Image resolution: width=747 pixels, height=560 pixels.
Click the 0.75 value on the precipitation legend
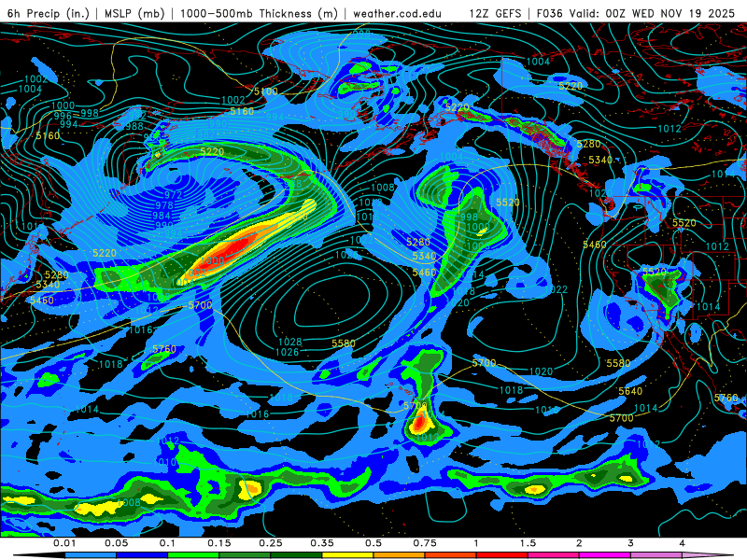(425, 543)
